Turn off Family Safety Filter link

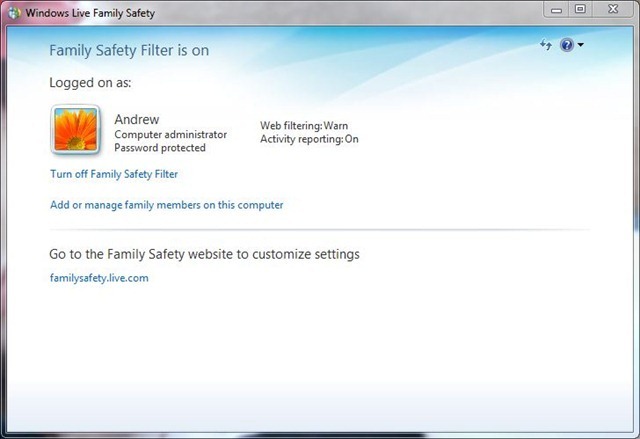pyautogui.click(x=114, y=174)
